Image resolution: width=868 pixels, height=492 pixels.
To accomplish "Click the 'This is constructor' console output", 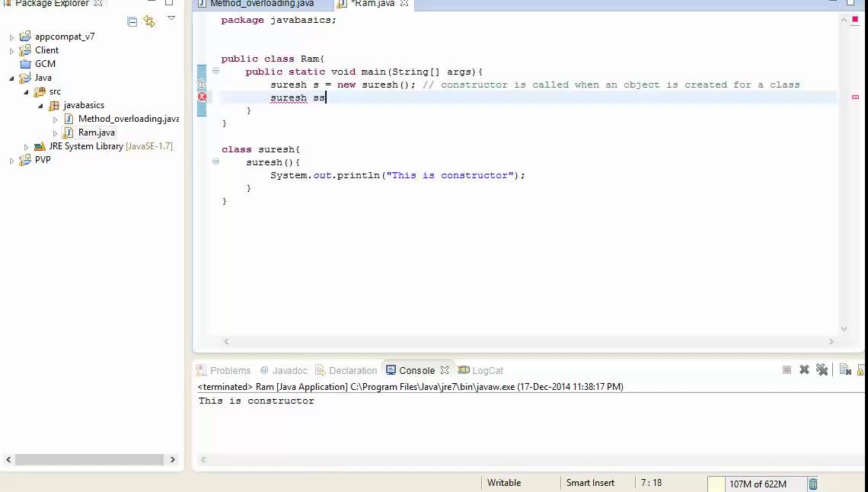I will point(257,401).
